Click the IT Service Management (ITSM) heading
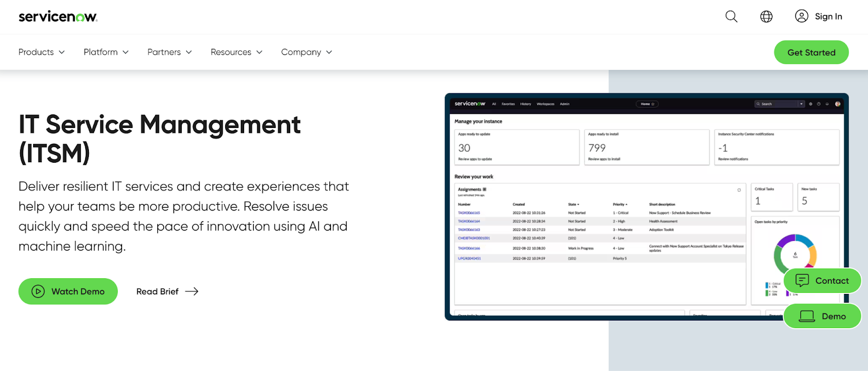Viewport: 868px width, 371px height. 159,139
